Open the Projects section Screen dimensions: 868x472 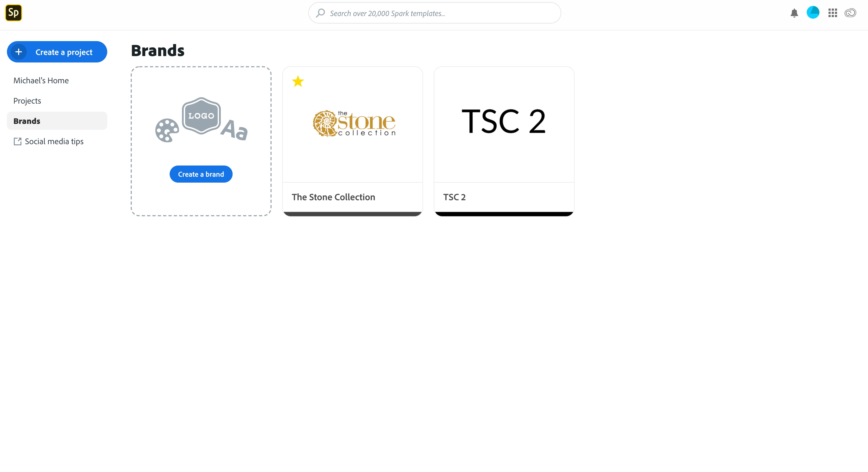click(x=27, y=101)
